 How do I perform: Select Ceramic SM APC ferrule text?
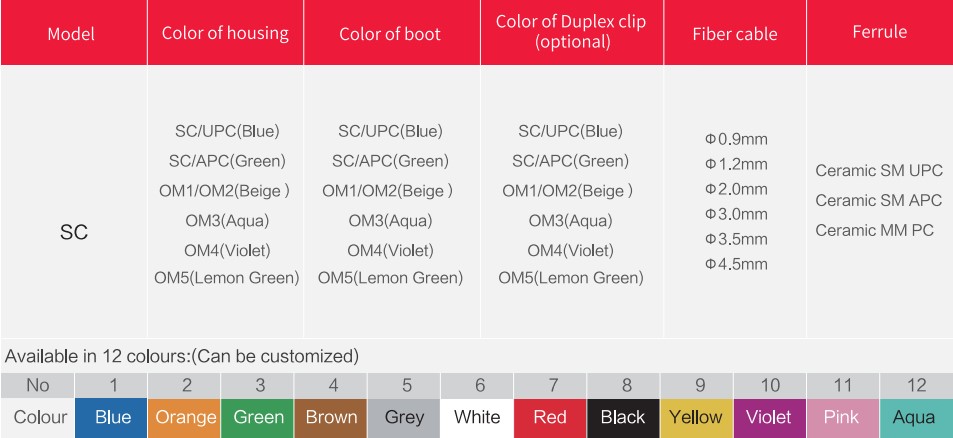pyautogui.click(x=879, y=200)
